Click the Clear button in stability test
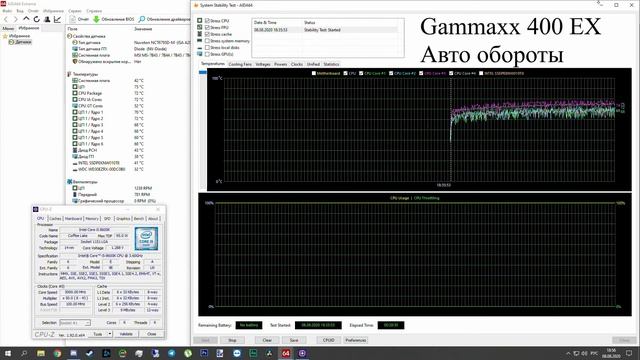 point(267,340)
